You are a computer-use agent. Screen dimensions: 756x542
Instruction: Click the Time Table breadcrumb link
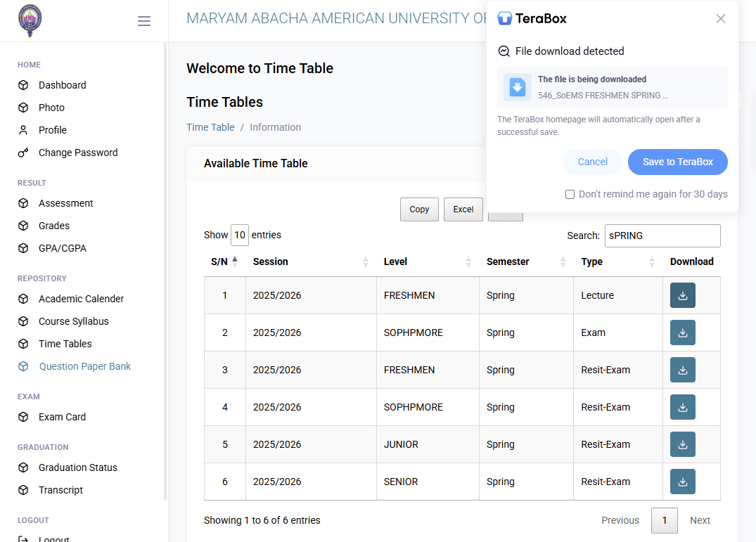pos(210,127)
